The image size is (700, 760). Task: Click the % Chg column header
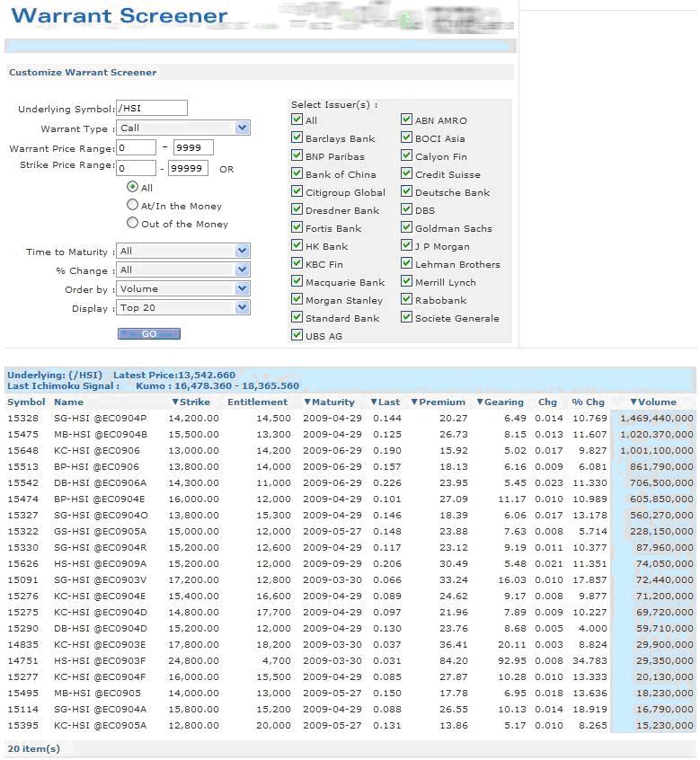pos(588,402)
